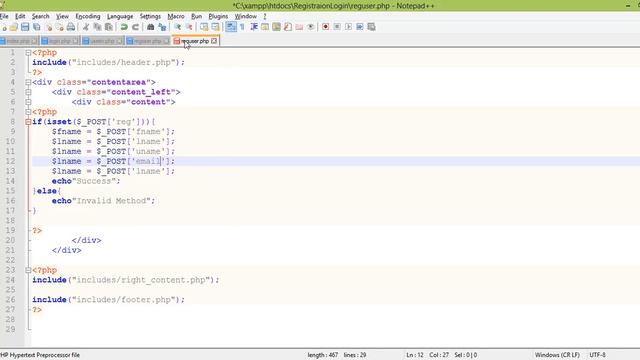Click Windows (CR LF) in status bar
This screenshot has height=360, width=640.
click(557, 355)
